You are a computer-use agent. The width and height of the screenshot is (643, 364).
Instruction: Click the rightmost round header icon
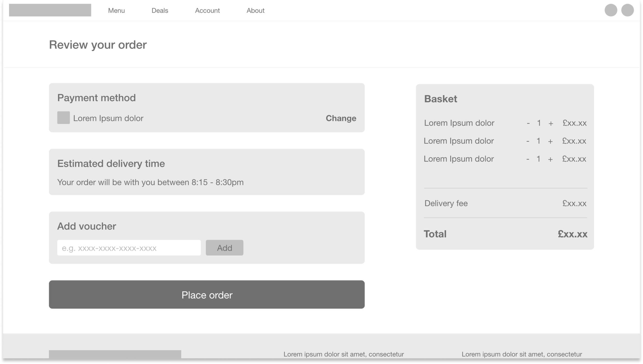point(627,10)
